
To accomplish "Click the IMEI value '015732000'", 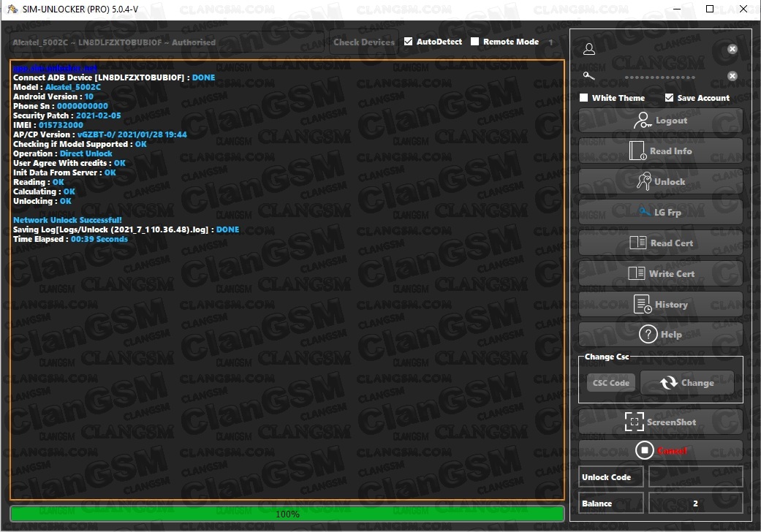I will [x=61, y=125].
